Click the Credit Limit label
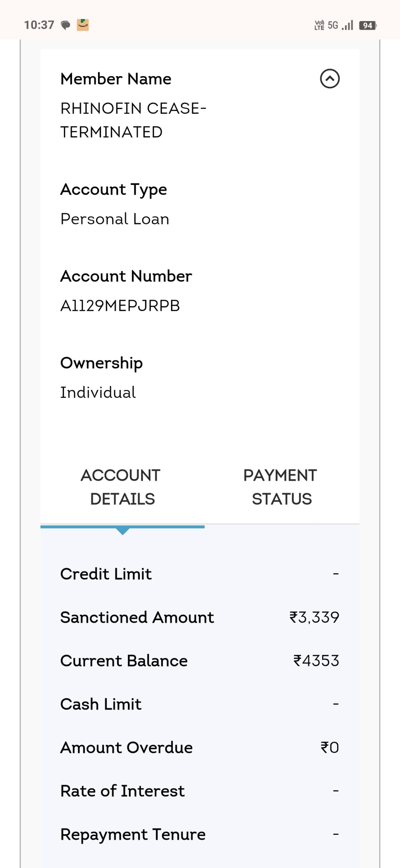 pos(106,574)
